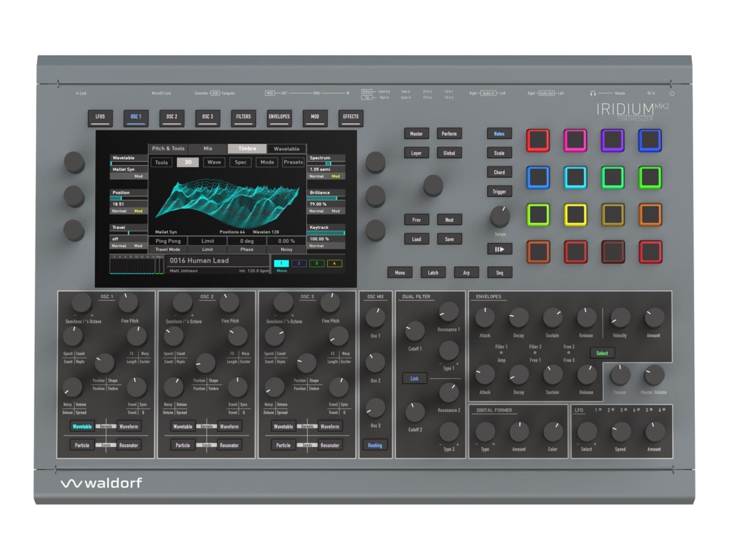Tap the cyan performance pad
Viewport: 729px width, 560px height.
click(575, 178)
